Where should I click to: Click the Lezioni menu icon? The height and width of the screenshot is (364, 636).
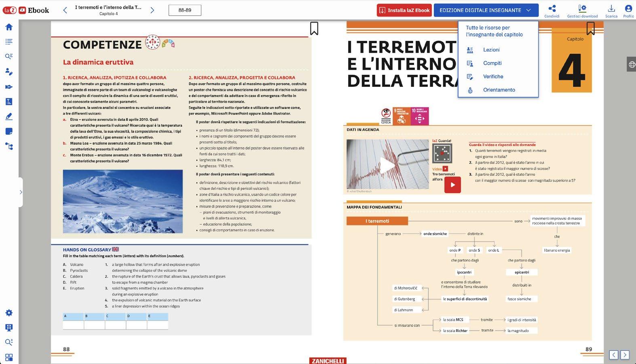click(x=470, y=50)
